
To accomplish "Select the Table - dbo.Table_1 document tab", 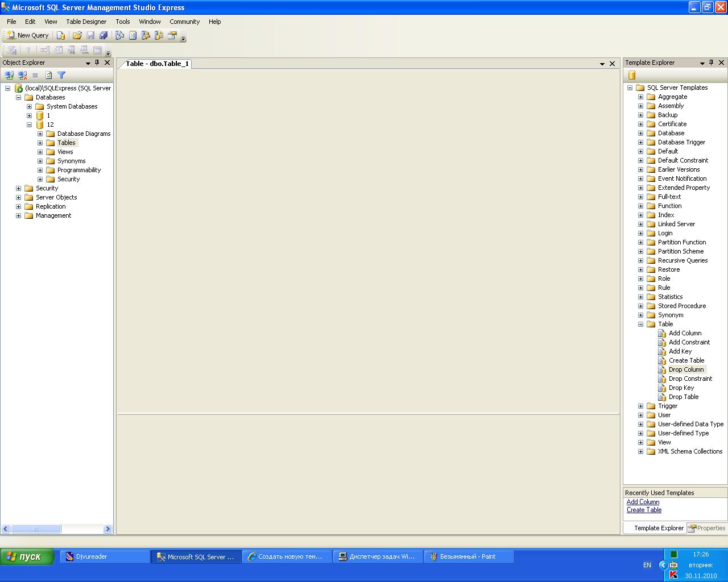I will click(x=156, y=64).
